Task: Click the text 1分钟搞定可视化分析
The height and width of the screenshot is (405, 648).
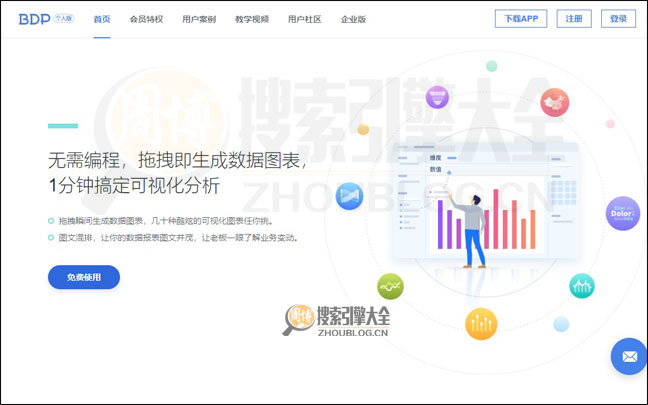Action: pyautogui.click(x=134, y=186)
